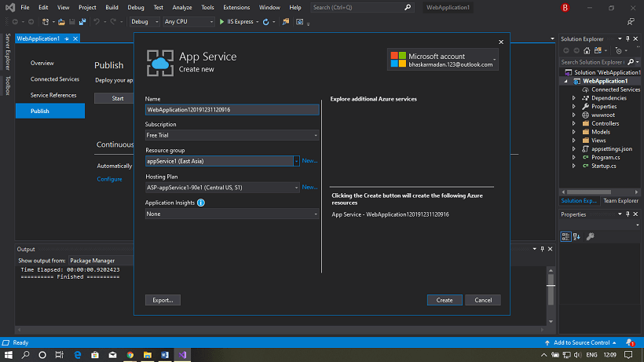This screenshot has height=362, width=644.
Task: Open the Extensions menu
Action: pyautogui.click(x=236, y=7)
